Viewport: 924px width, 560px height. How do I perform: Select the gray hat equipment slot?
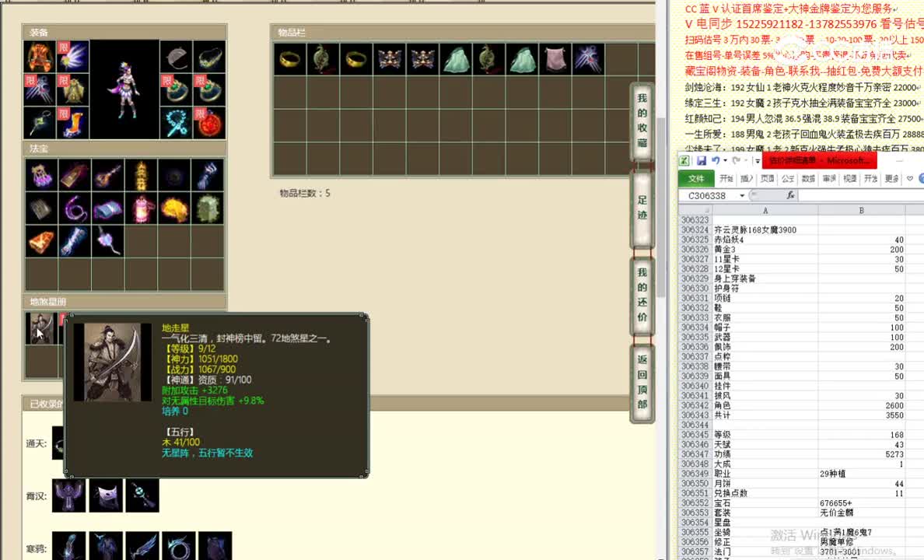[176, 57]
